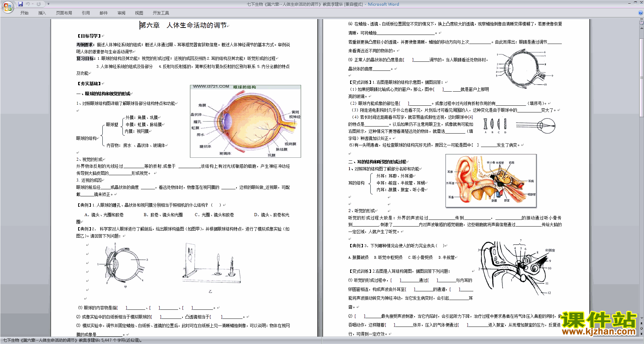Click the Select Browse Object round button
Viewport: 644px width, 344px height.
[x=641, y=329]
